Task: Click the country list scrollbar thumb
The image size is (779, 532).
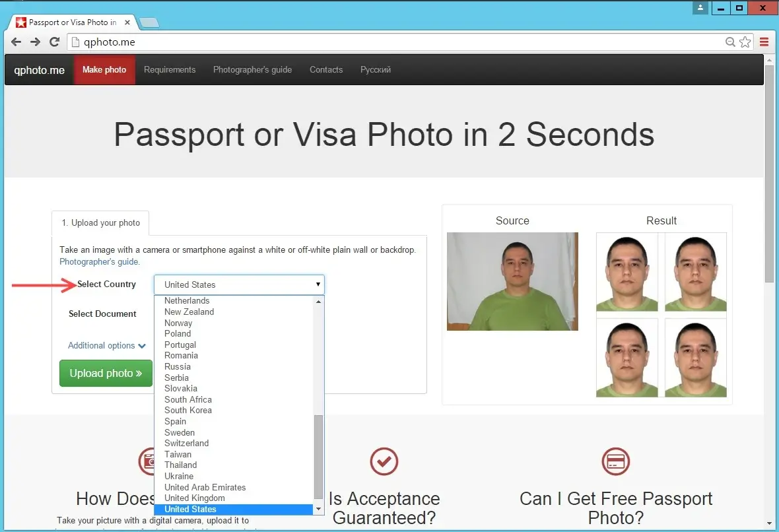Action: (318, 457)
